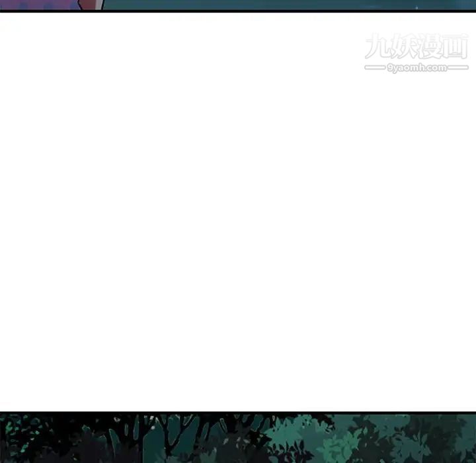Click the dash line left of 9yaomh.com
Viewport: 476px width, 463px height.
point(374,67)
